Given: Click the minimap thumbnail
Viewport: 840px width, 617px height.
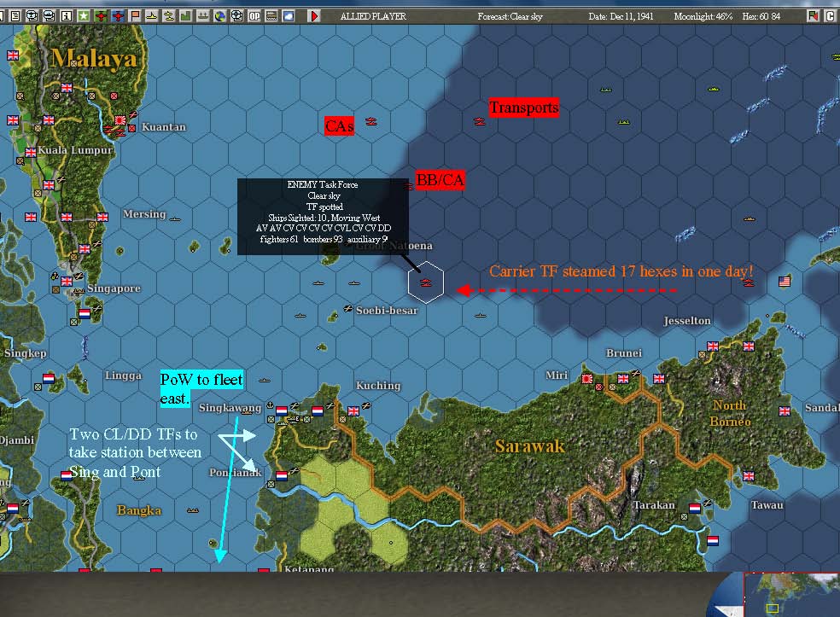Looking at the screenshot, I should [x=791, y=595].
